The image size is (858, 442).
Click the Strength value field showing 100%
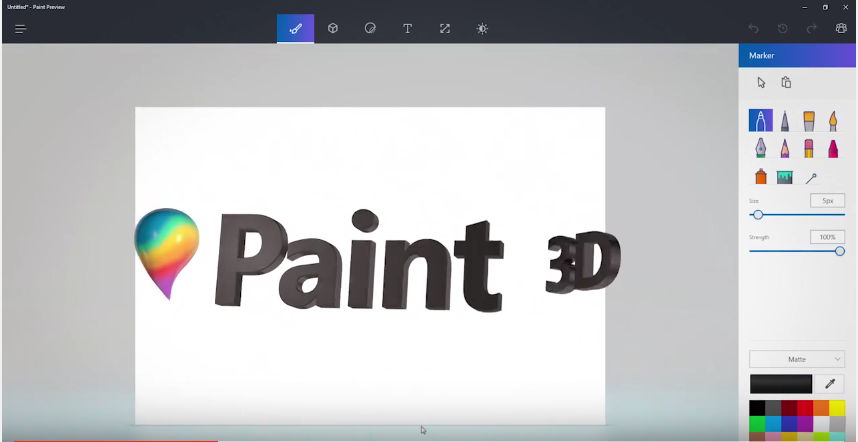827,237
